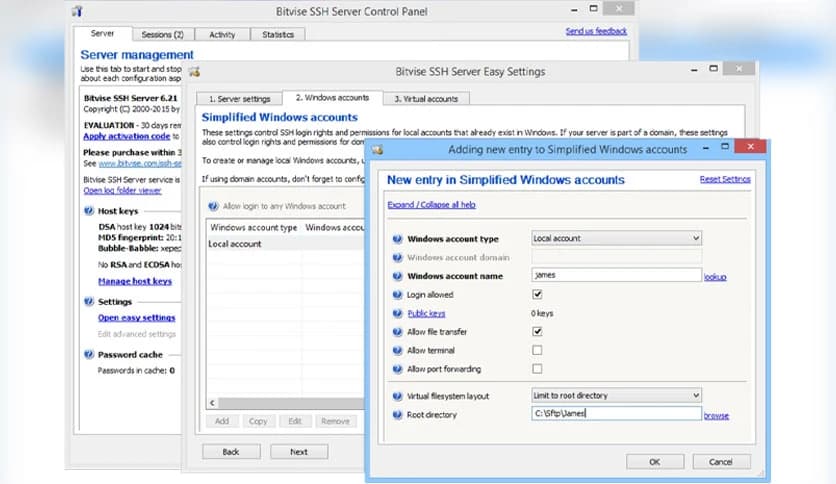836x484 pixels.
Task: Click help icon beside Allow port forwarding
Action: pos(397,369)
